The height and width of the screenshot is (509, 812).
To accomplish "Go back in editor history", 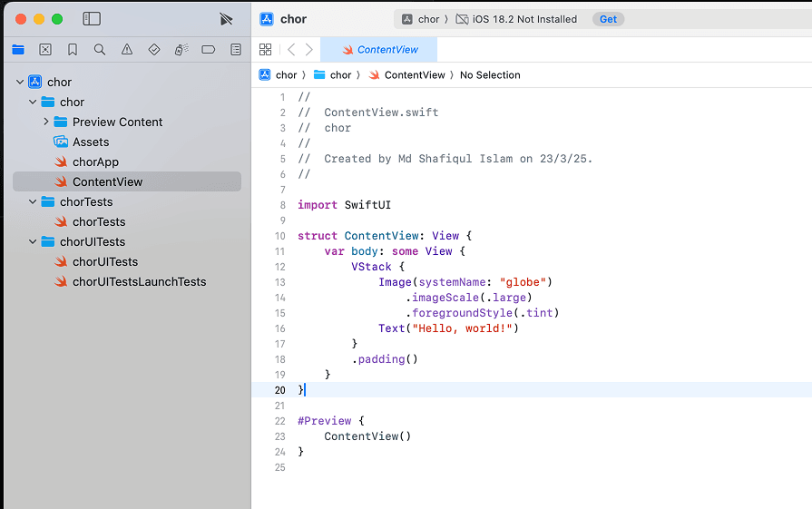I will (x=291, y=50).
